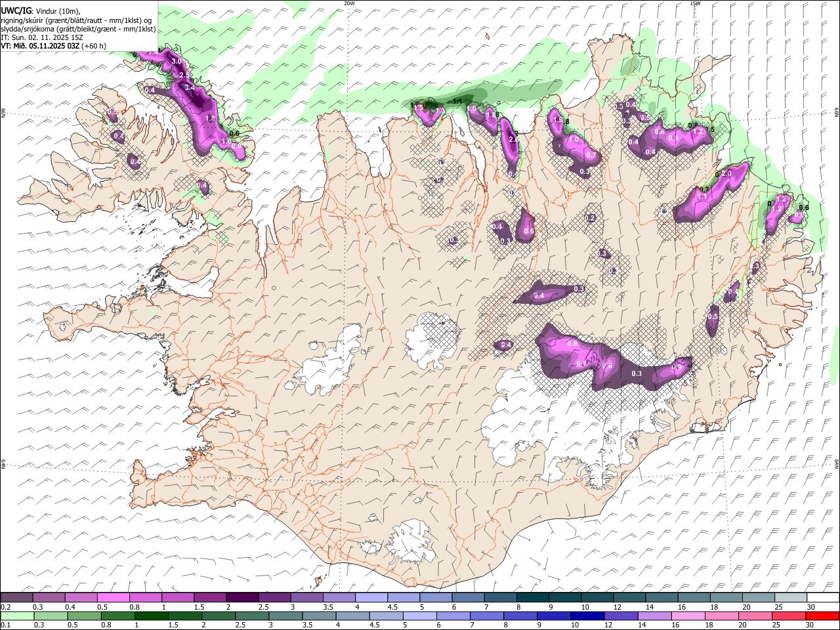Click the 'VT: Mið. 05.11.2025 03Z' valid time

(40, 46)
